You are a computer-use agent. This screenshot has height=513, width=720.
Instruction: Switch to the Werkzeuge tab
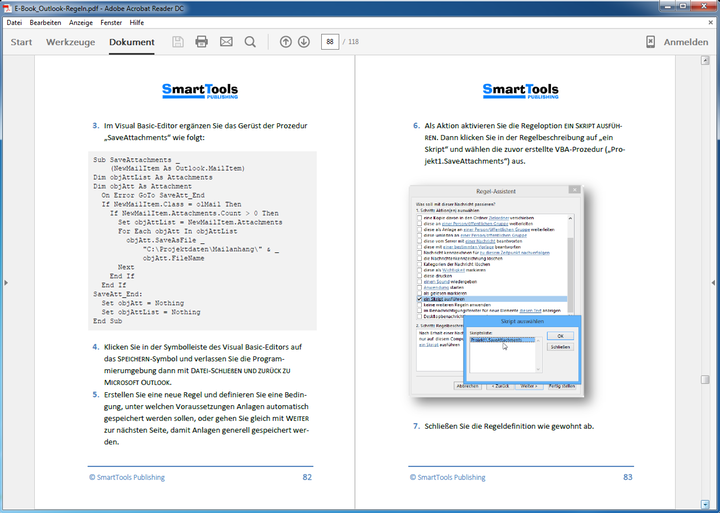[71, 42]
